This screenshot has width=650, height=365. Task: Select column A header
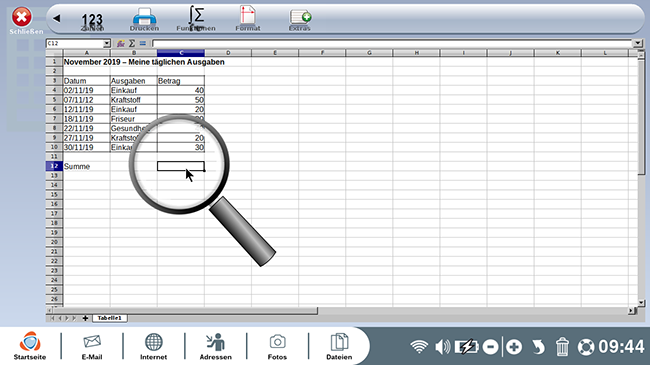[87, 53]
